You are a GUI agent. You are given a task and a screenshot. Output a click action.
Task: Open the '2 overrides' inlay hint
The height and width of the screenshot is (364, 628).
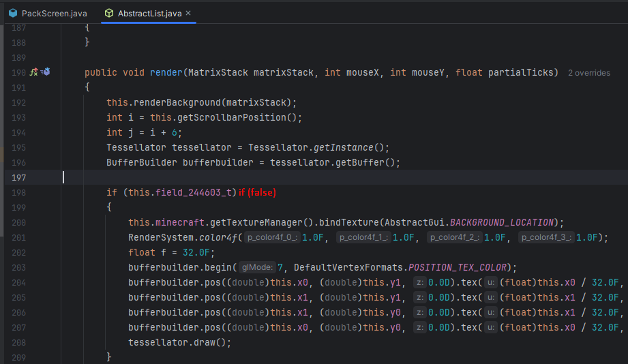click(588, 73)
